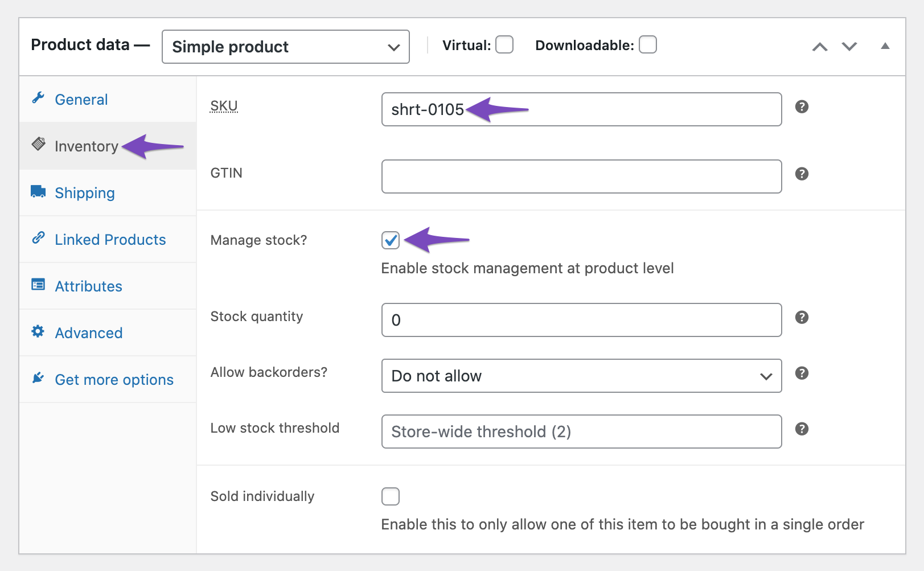Click the tag icon beside Inventory
Viewport: 924px width, 571px height.
pyautogui.click(x=38, y=144)
